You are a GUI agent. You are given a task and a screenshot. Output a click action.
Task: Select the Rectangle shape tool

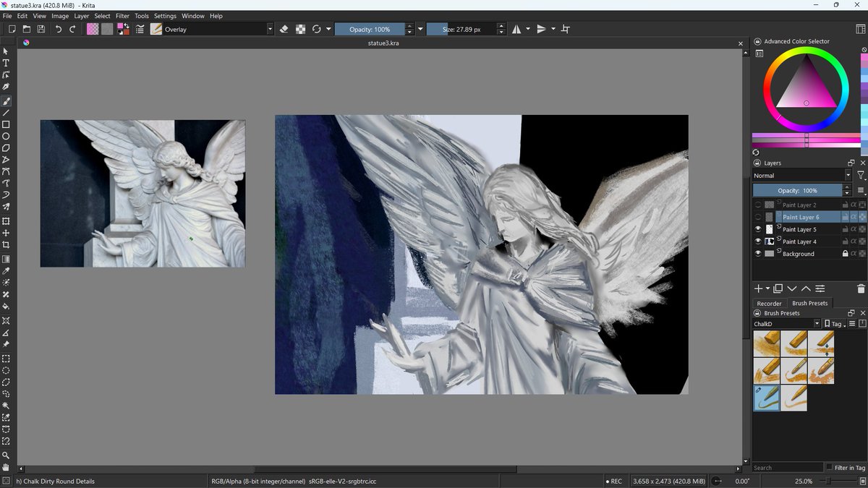point(6,124)
